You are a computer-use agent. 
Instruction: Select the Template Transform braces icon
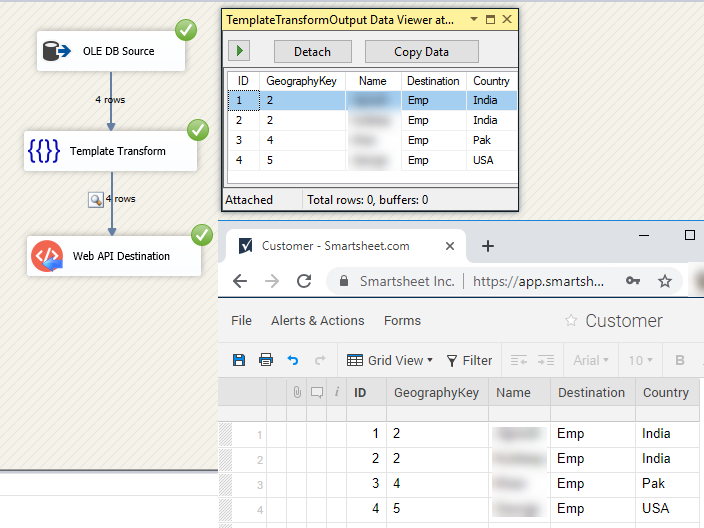pos(44,151)
